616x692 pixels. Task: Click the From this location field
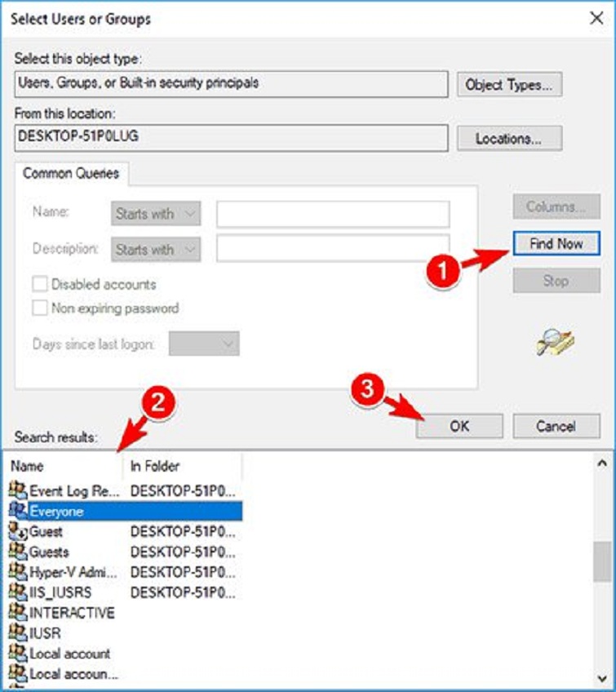(x=231, y=138)
